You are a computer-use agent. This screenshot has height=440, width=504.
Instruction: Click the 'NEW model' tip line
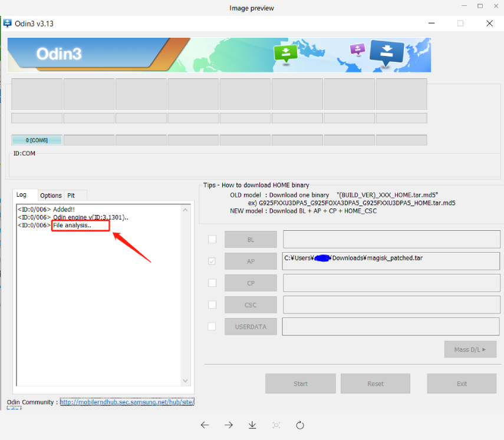(x=303, y=211)
